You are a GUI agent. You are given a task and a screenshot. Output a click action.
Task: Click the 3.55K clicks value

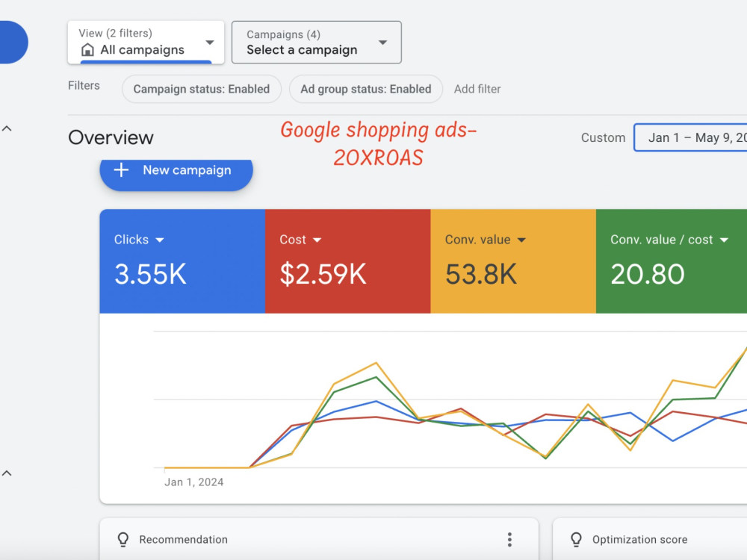click(151, 274)
